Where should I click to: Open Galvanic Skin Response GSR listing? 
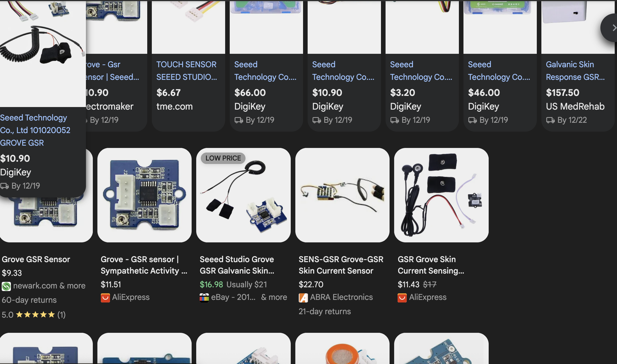pyautogui.click(x=575, y=71)
